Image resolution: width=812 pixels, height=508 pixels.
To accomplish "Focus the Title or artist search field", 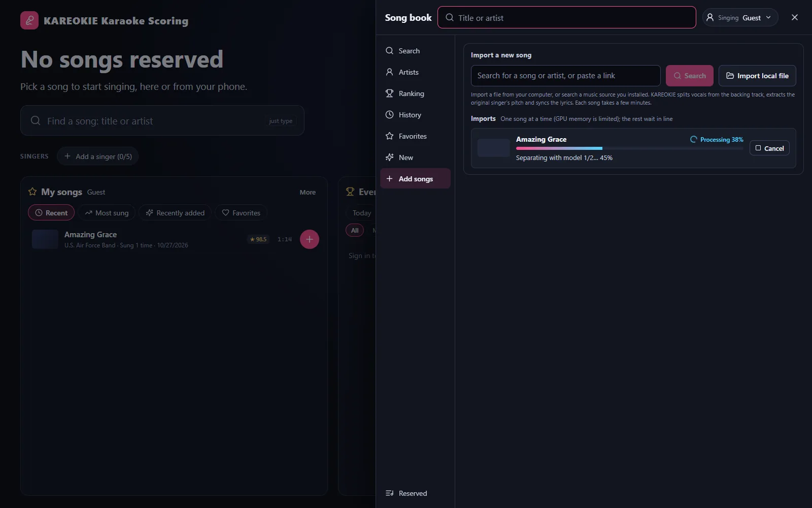I will point(566,18).
